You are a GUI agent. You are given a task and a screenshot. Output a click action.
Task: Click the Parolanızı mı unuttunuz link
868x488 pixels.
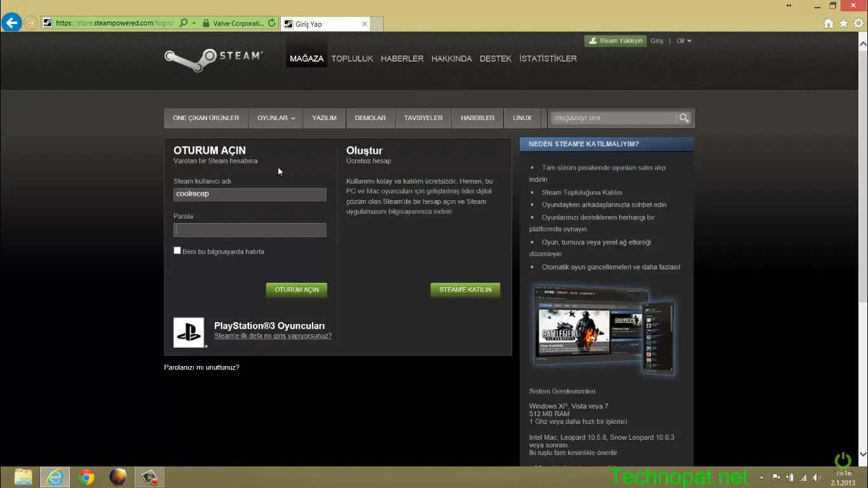(x=201, y=367)
